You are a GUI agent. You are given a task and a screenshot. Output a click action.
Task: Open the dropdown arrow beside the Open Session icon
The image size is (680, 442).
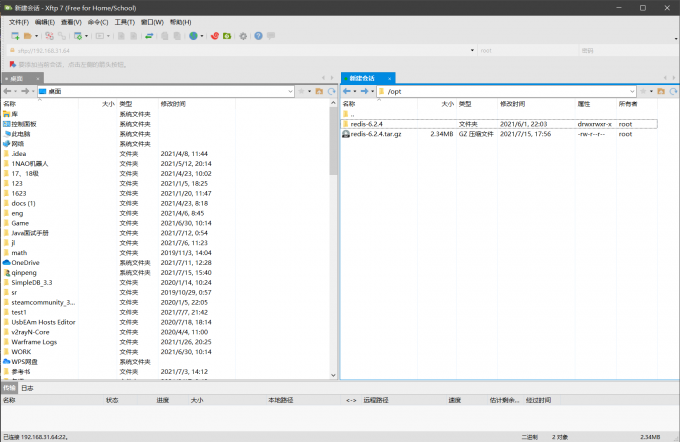click(36, 36)
